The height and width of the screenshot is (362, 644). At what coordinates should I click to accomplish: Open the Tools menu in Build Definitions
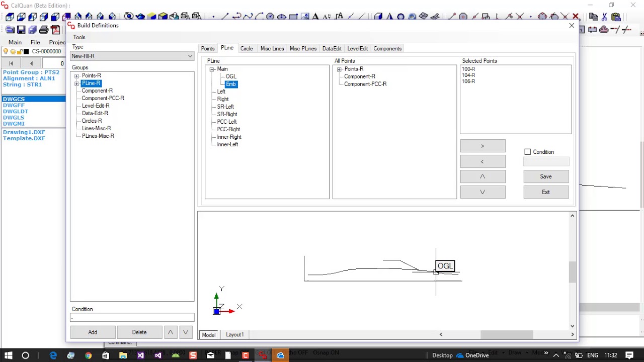click(79, 37)
